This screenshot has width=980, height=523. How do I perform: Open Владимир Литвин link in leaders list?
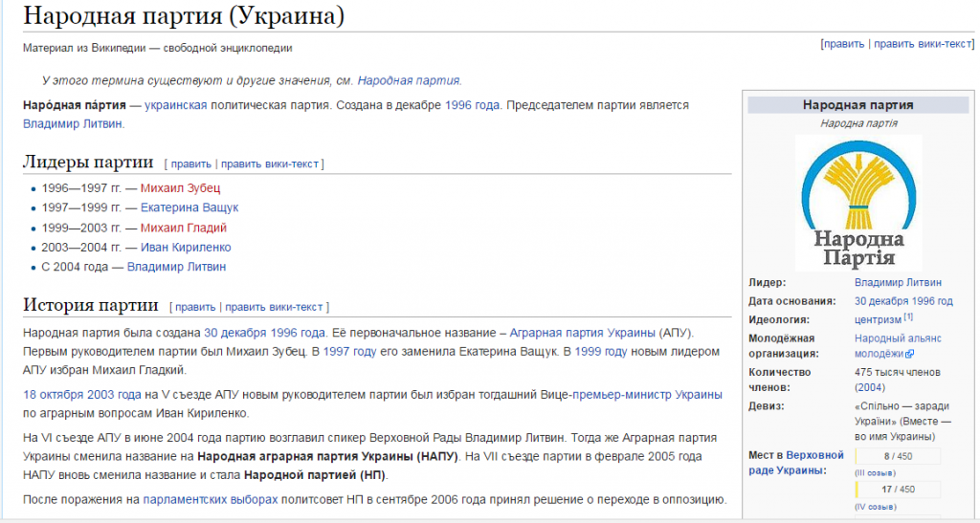click(176, 268)
